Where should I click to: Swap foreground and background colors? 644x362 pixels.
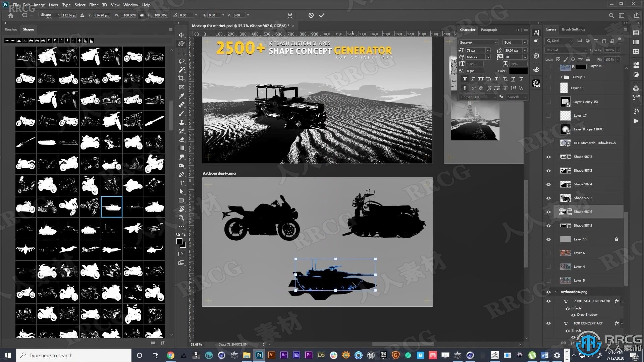(x=184, y=235)
